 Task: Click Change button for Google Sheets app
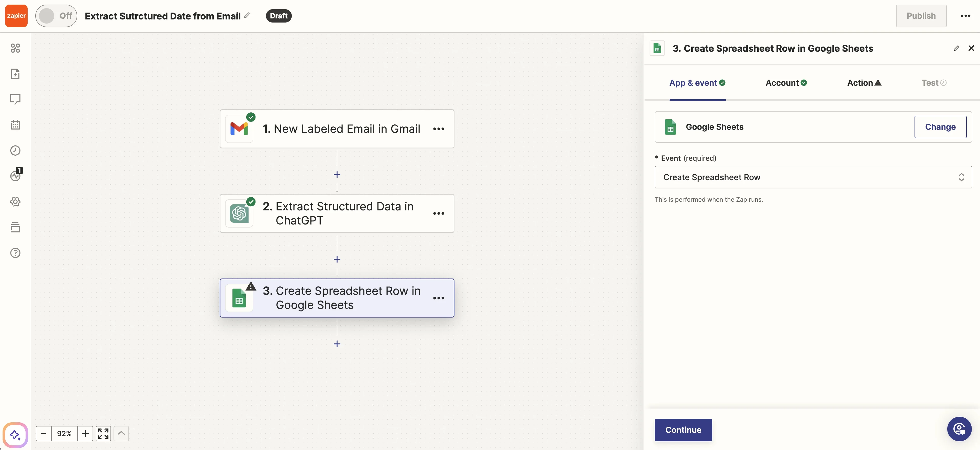(940, 127)
